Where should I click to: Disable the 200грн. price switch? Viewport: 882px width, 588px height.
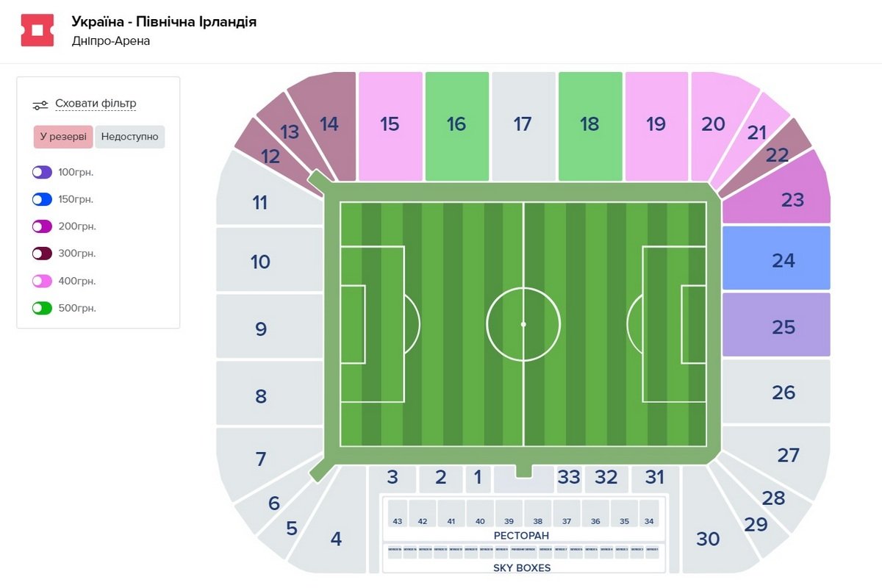[x=42, y=226]
